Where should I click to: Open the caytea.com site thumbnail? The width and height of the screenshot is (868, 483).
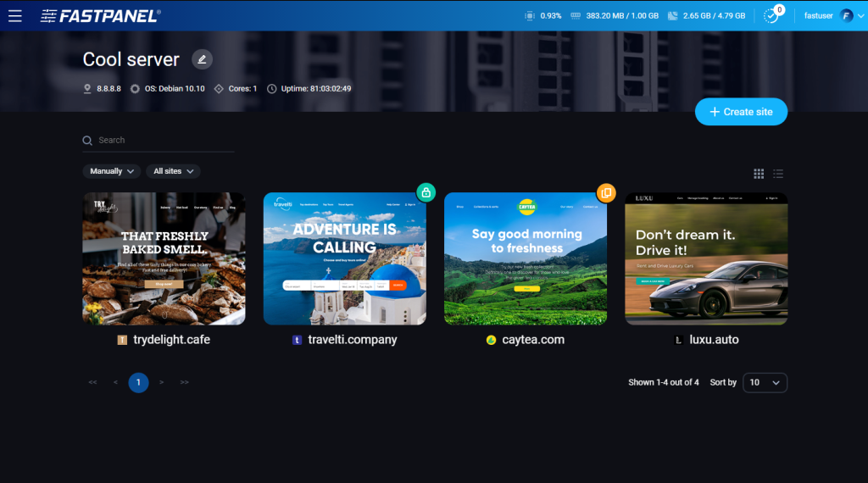coord(526,259)
